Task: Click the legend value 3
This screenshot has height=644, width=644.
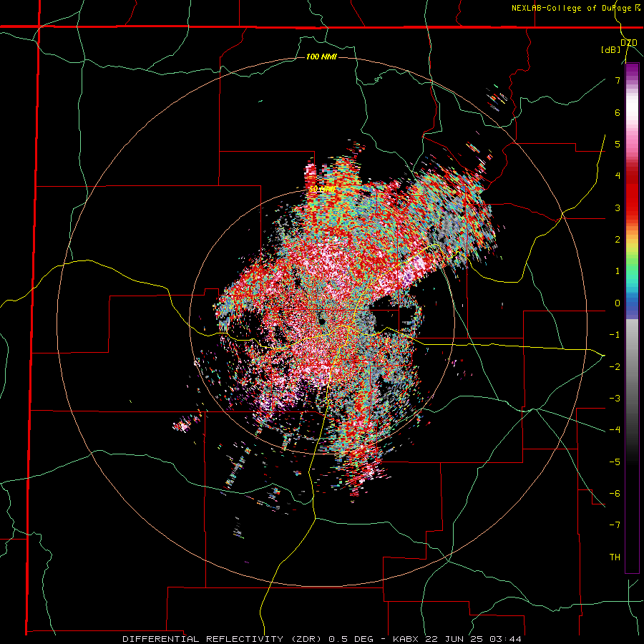Action: (x=618, y=208)
